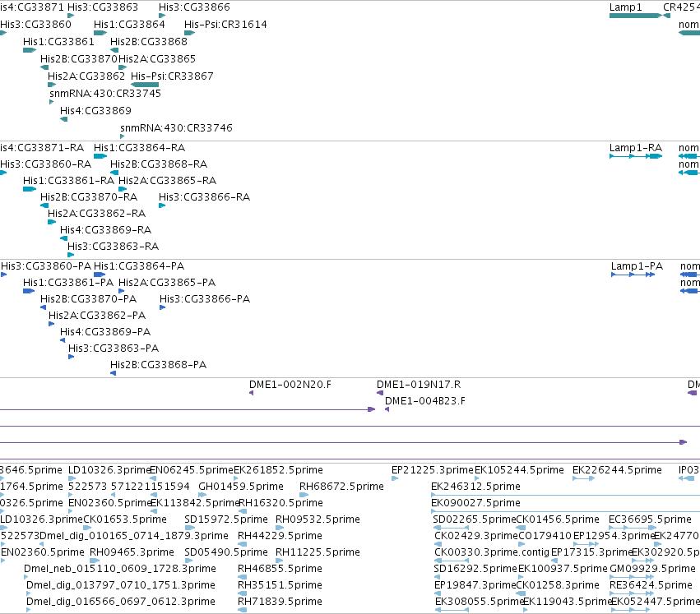Screen dimensions: 700x614
Task: Open protein label His2A:CG33862-PA
Action: 97,316
